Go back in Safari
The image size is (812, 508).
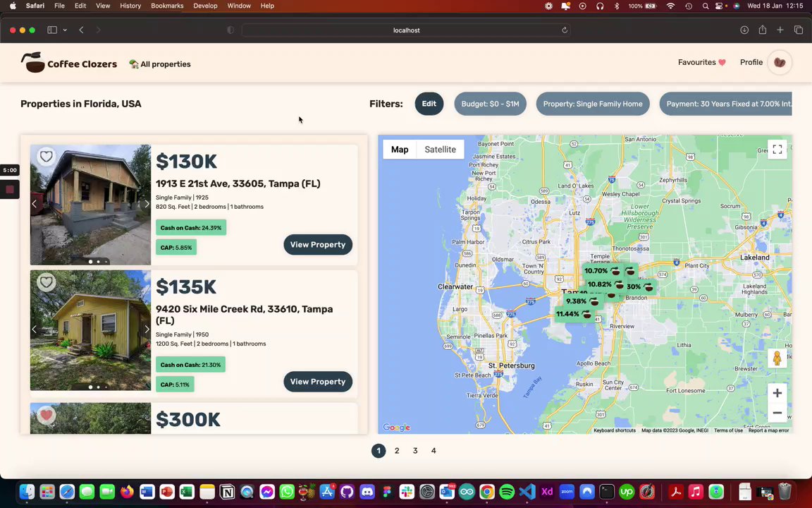81,30
